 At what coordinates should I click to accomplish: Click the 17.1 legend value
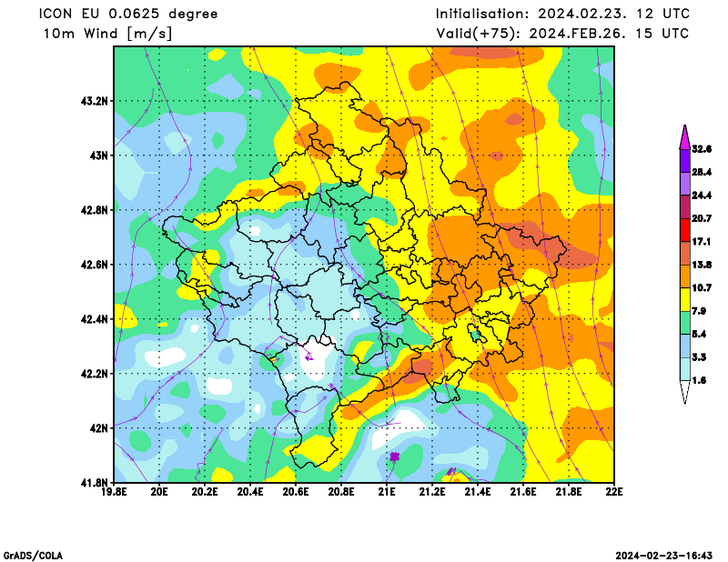pyautogui.click(x=702, y=241)
